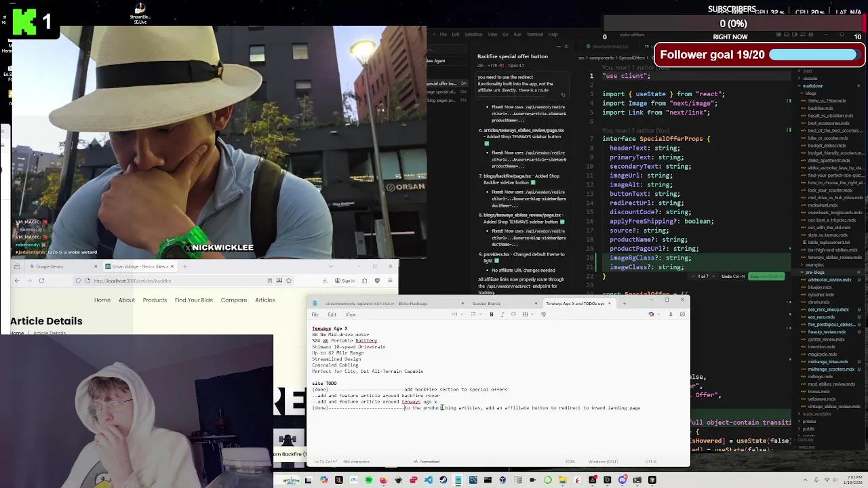This screenshot has height=488, width=868.
Task: Open backfire.mdx in explorer
Action: [x=821, y=108]
